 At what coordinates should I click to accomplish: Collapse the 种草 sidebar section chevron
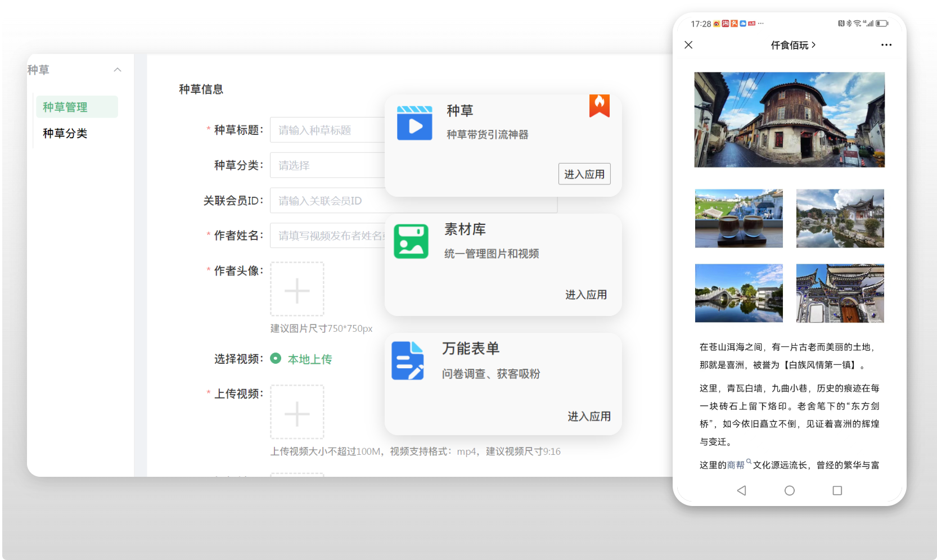(x=118, y=70)
